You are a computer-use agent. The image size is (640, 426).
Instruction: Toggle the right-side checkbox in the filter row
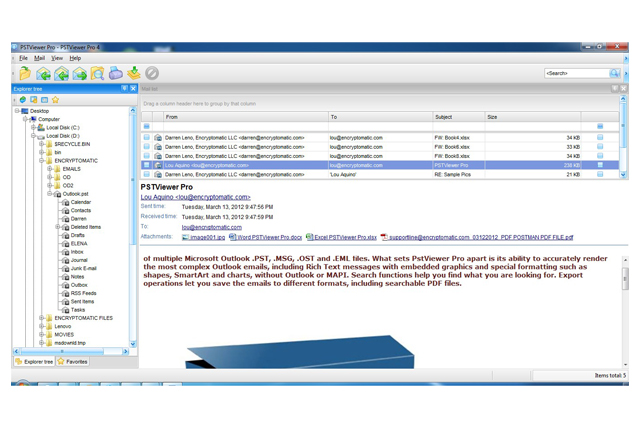pos(600,126)
